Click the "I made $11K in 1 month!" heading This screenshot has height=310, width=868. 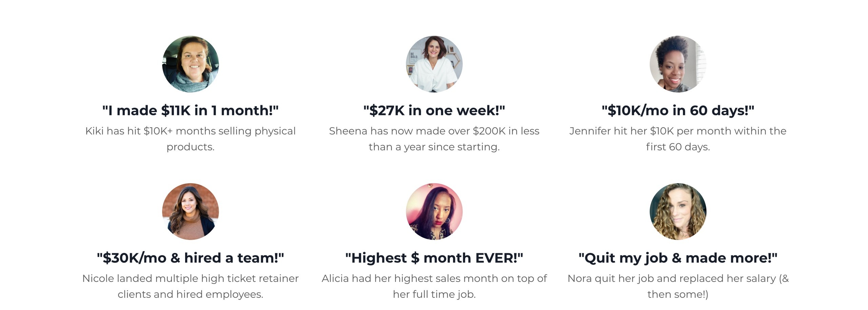click(x=190, y=111)
